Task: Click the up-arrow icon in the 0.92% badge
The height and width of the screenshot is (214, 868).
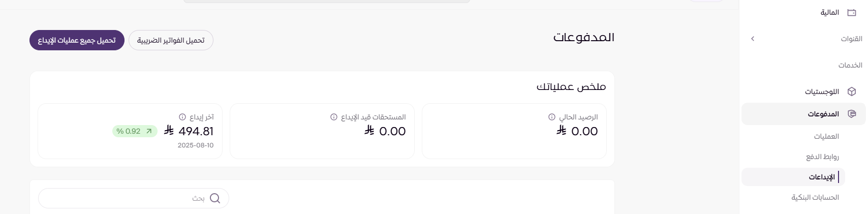Action: 149,131
